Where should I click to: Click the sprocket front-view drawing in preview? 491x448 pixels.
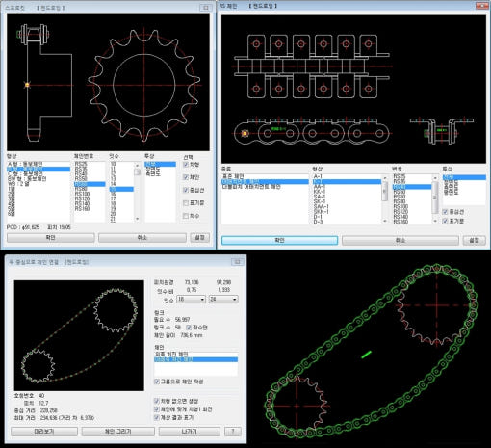tap(143, 85)
